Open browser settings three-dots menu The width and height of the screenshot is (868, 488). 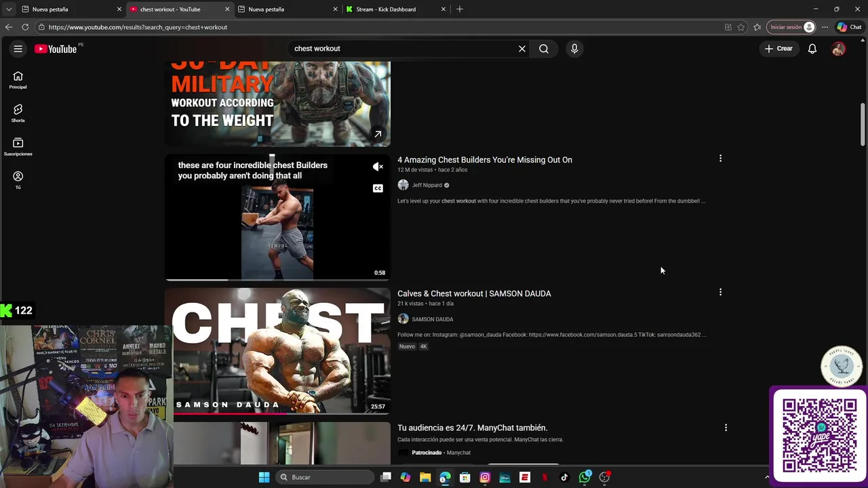coord(825,27)
